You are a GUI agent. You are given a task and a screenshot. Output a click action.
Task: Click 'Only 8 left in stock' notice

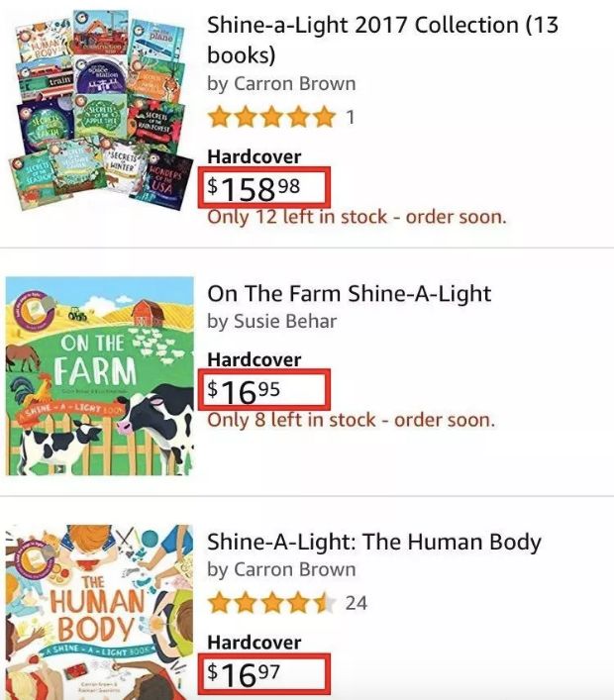point(350,420)
